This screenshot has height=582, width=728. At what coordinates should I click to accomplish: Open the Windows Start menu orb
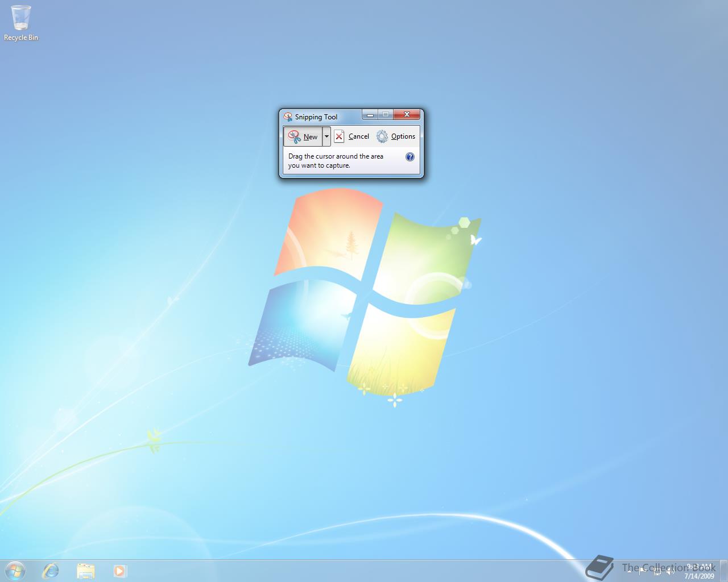tap(15, 570)
